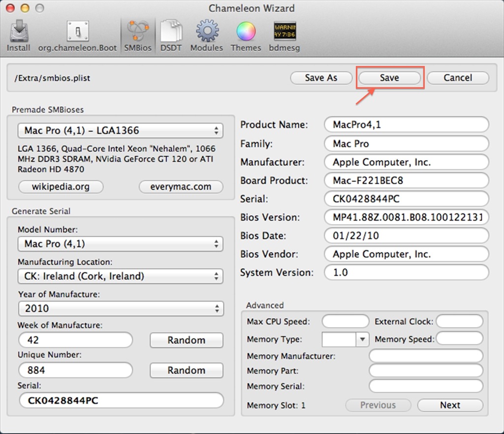
Task: Open the Premade SMBioses dropdown
Action: (120, 131)
